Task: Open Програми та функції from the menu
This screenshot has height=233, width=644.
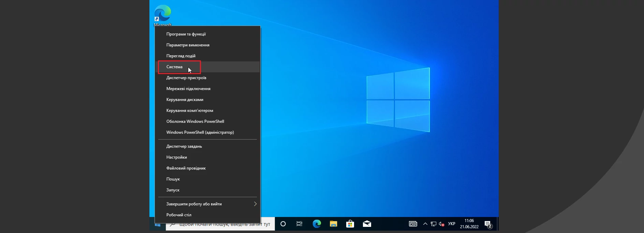Action: click(207, 34)
